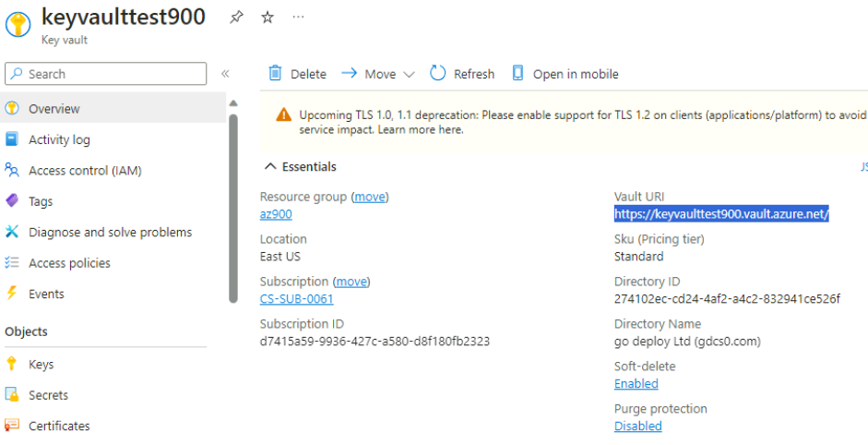This screenshot has width=868, height=445.
Task: Pin keyvaulttest900 to dashboard
Action: [x=236, y=18]
